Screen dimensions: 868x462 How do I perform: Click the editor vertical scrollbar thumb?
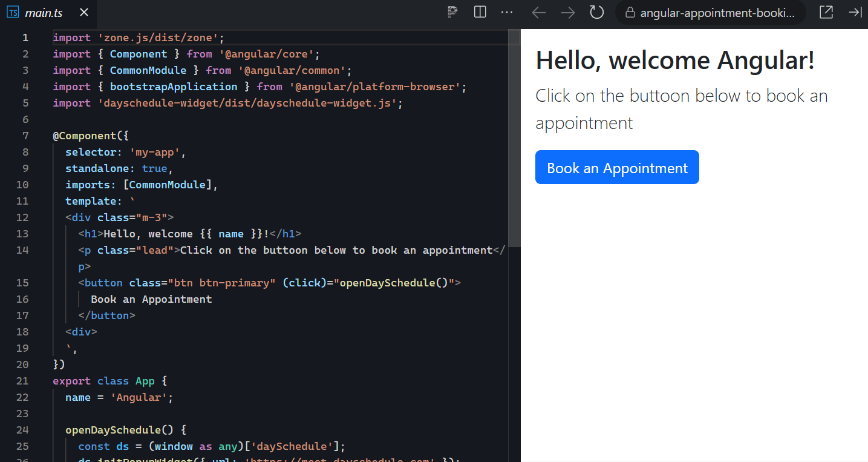514,138
